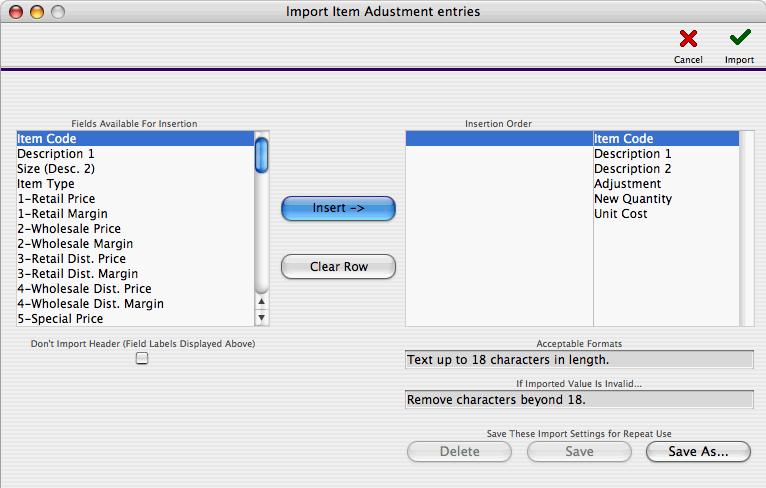Click the yellow minimize window button

click(37, 12)
